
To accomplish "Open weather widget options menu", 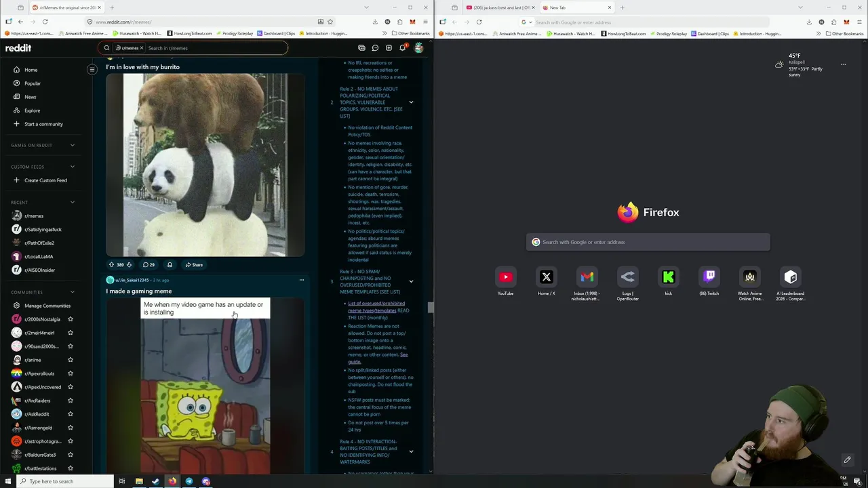I will [843, 64].
